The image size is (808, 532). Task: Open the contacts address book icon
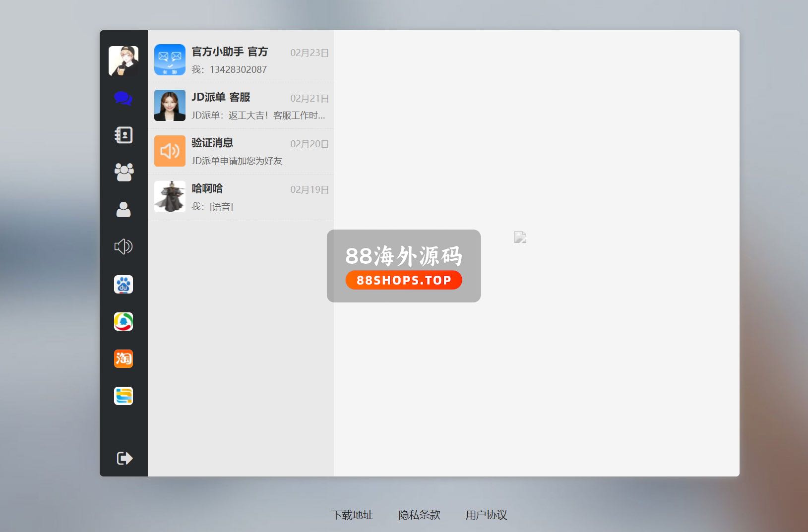click(x=124, y=135)
